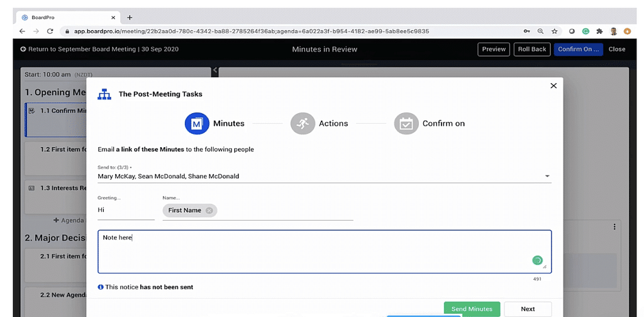Open a new browser tab
This screenshot has width=644, height=317.
coord(130,18)
